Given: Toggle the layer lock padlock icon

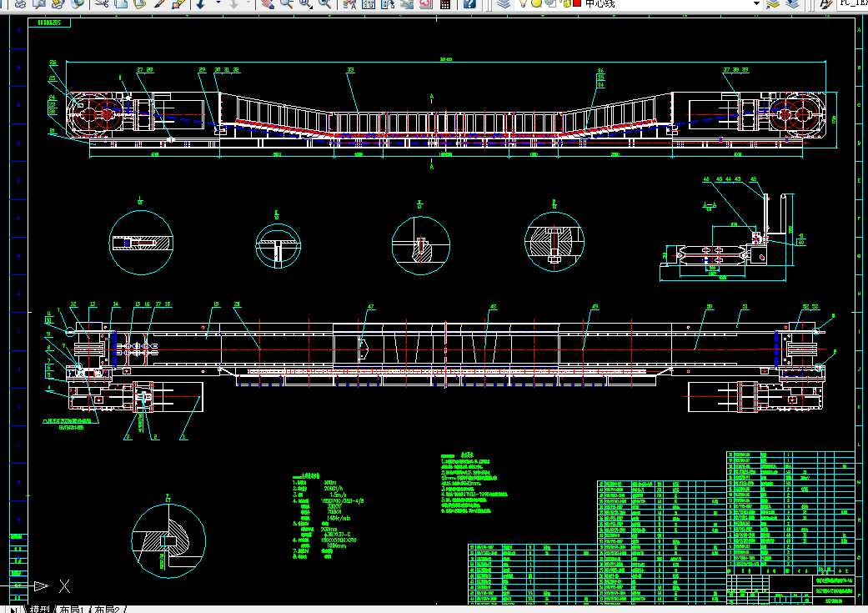Looking at the screenshot, I should click(566, 3).
